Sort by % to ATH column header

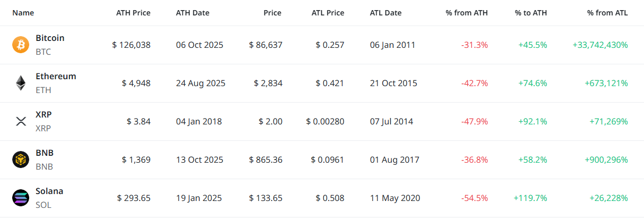531,13
